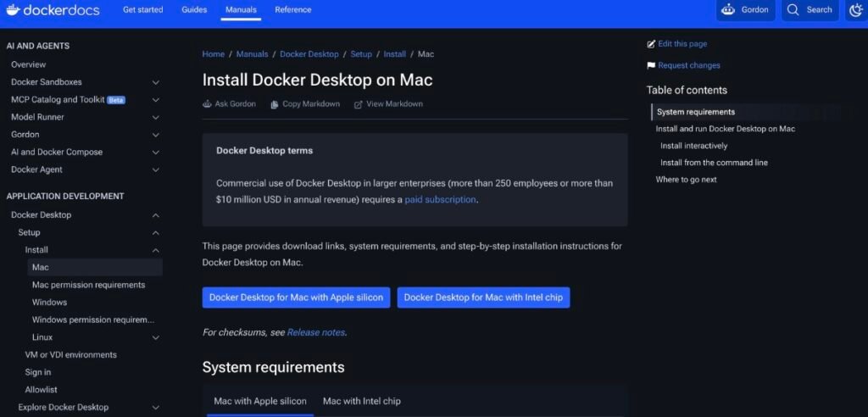Expand Gordon sidebar section chevron
This screenshot has width=868, height=417.
[x=156, y=135]
